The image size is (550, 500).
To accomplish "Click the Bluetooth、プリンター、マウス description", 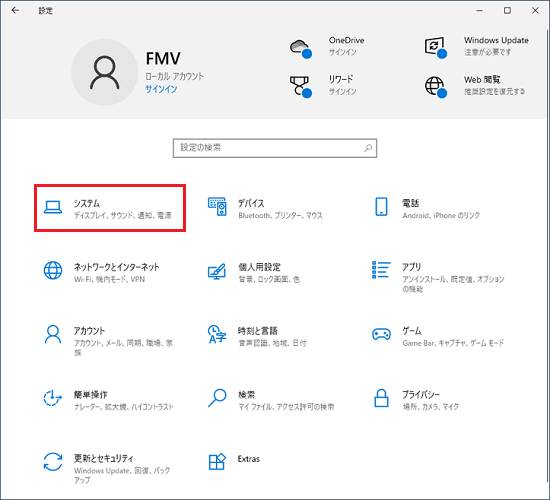I will click(280, 215).
